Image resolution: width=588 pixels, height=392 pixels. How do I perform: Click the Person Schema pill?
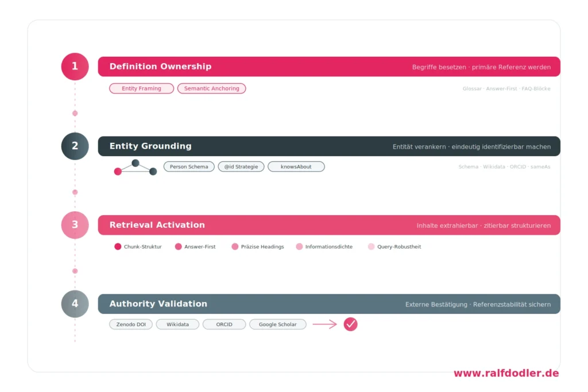tap(189, 166)
